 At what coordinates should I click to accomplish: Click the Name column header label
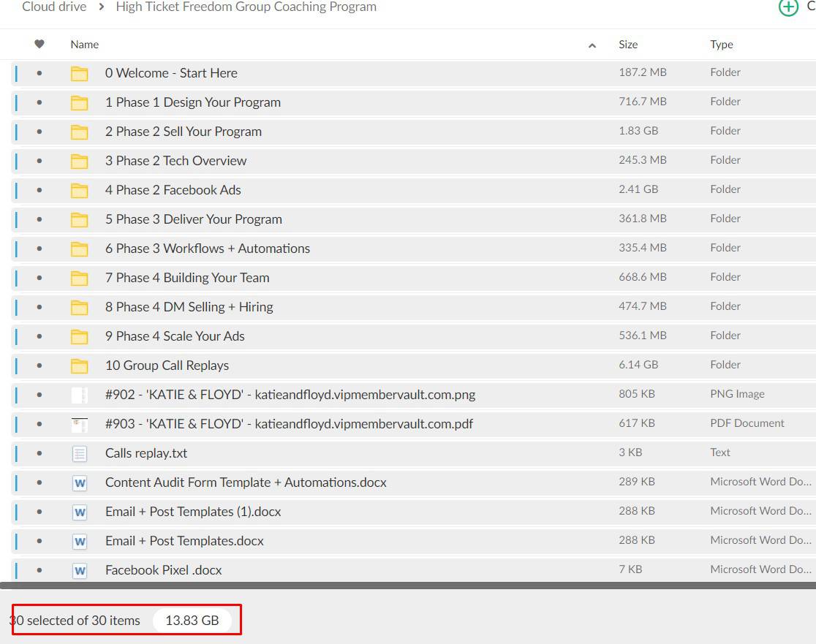point(85,45)
